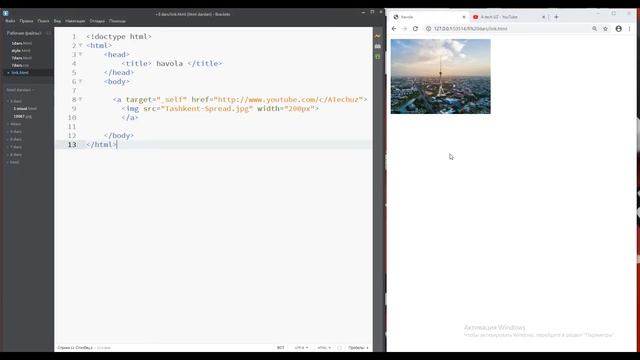Open the Помощь menu in Brackets
Screen dimensions: 640x360
click(x=117, y=21)
